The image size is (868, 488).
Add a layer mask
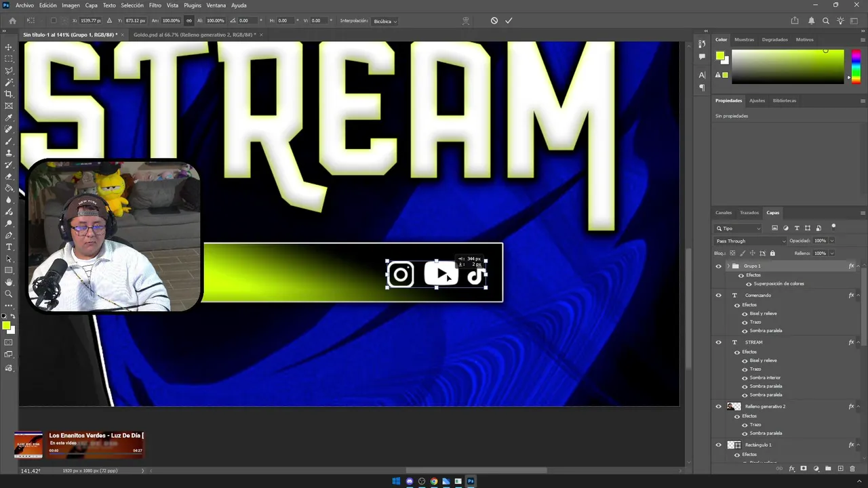[804, 468]
